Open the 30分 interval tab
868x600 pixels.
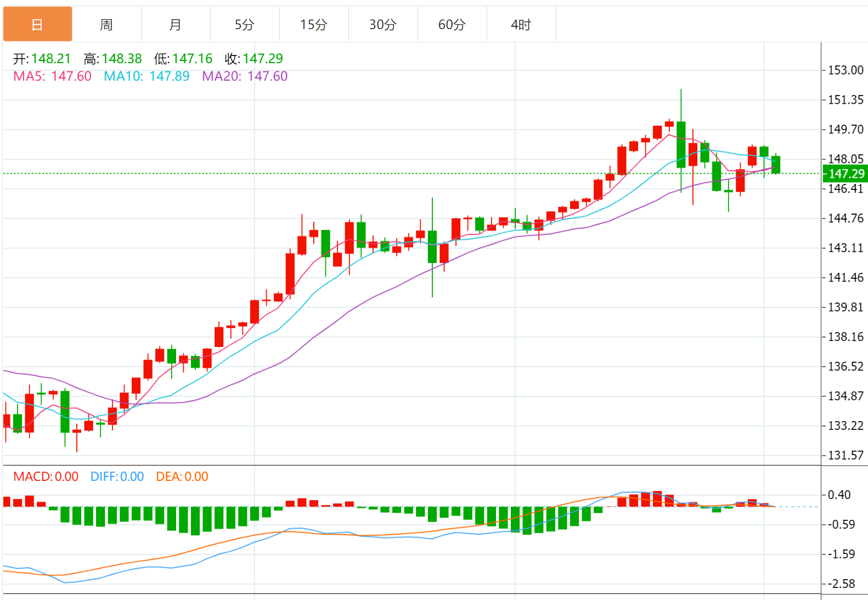coord(383,24)
